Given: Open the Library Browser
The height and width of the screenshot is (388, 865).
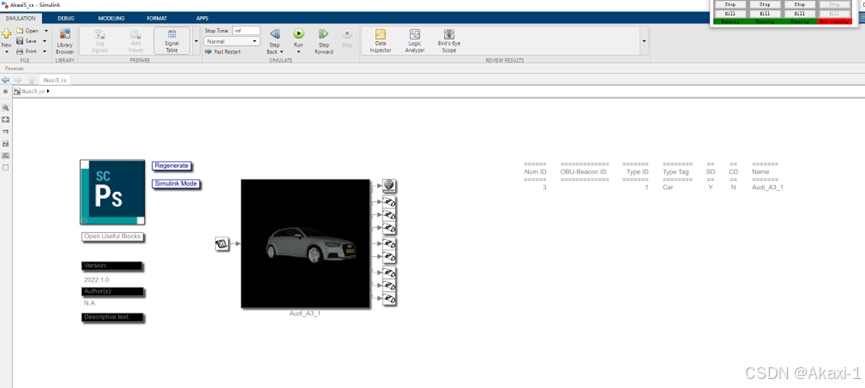Looking at the screenshot, I should click(x=65, y=41).
